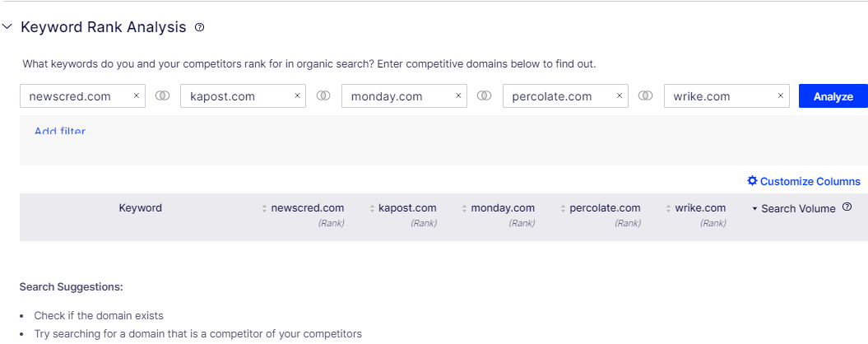Screen dimensions: 868x344
Task: Open help icon next to Keyword Rank Analysis
Action: point(200,27)
